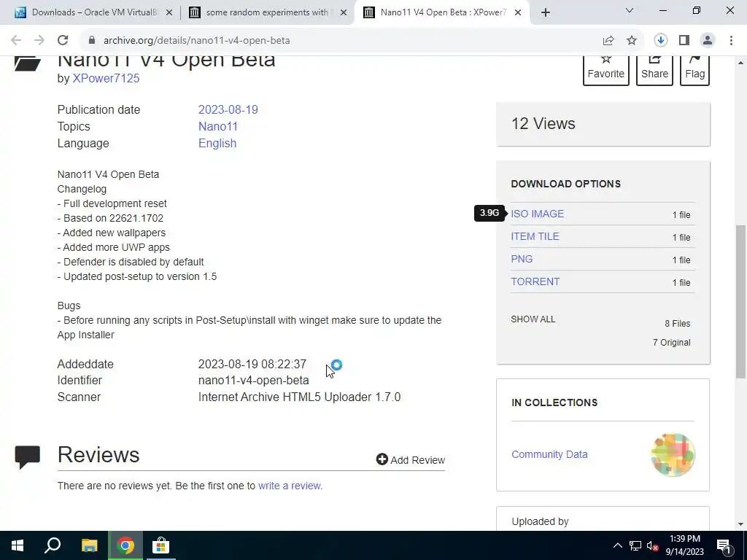The image size is (747, 560).
Task: Open the Nano11 topic link
Action: click(217, 126)
